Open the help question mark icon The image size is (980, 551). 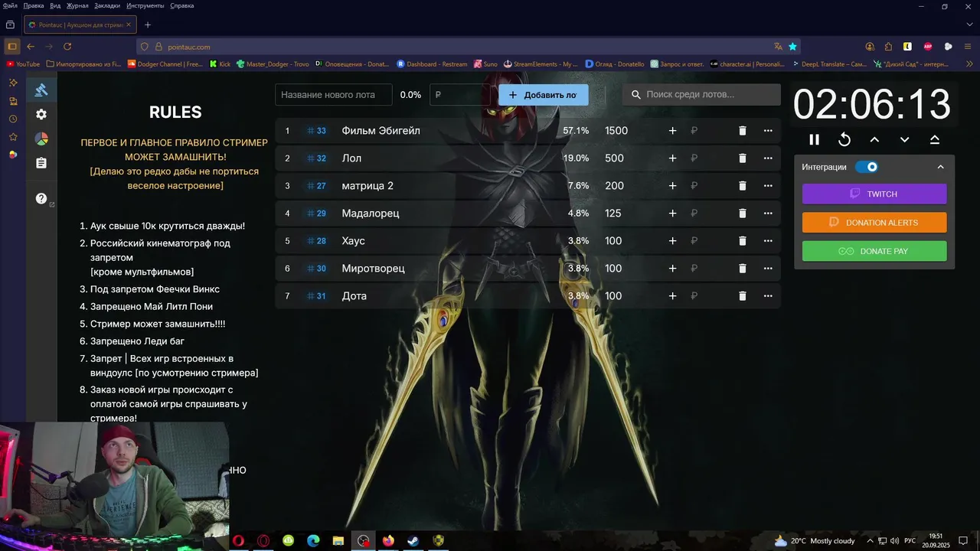41,198
